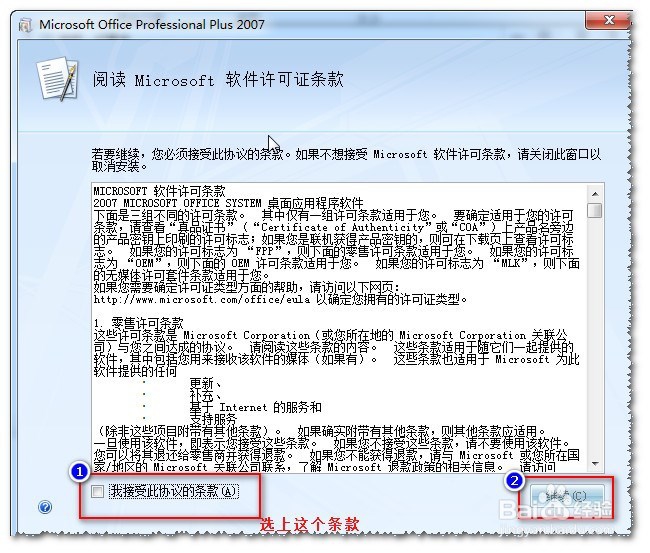Click the line 1. 零售许可条款
This screenshot has width=650, height=553.
(x=138, y=323)
